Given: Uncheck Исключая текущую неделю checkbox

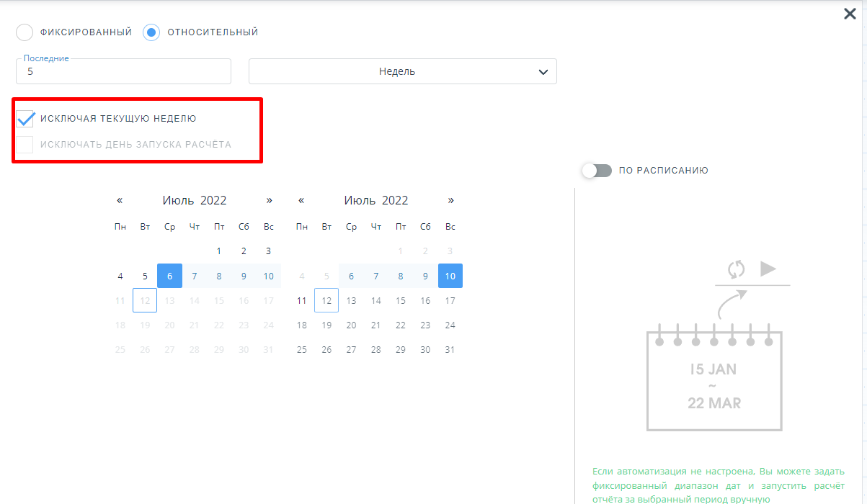Looking at the screenshot, I should (25, 118).
